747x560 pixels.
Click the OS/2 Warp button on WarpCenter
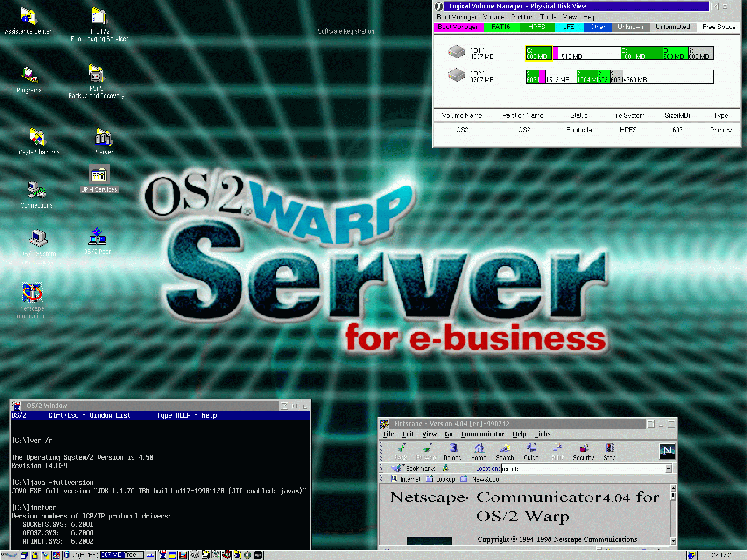pos(9,555)
